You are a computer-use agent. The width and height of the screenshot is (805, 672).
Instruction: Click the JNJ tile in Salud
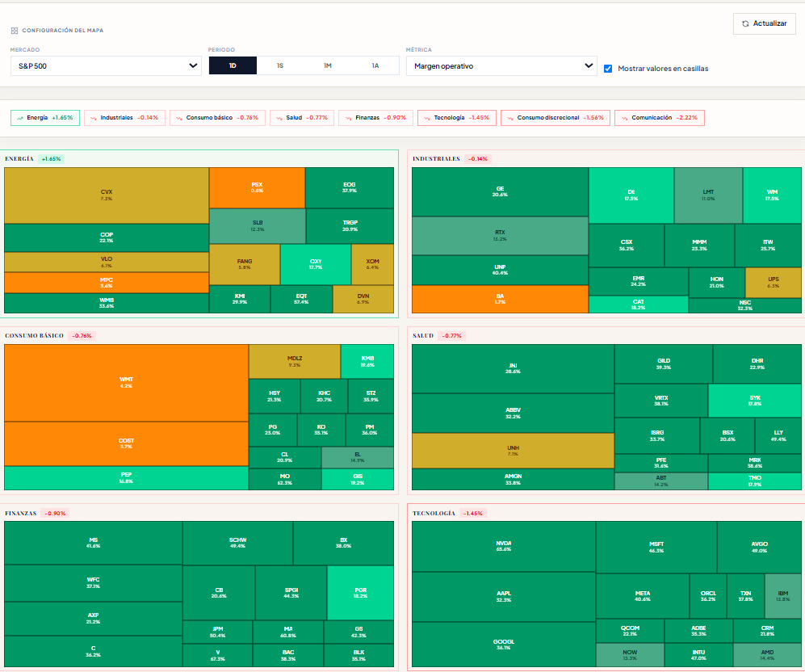(x=513, y=368)
